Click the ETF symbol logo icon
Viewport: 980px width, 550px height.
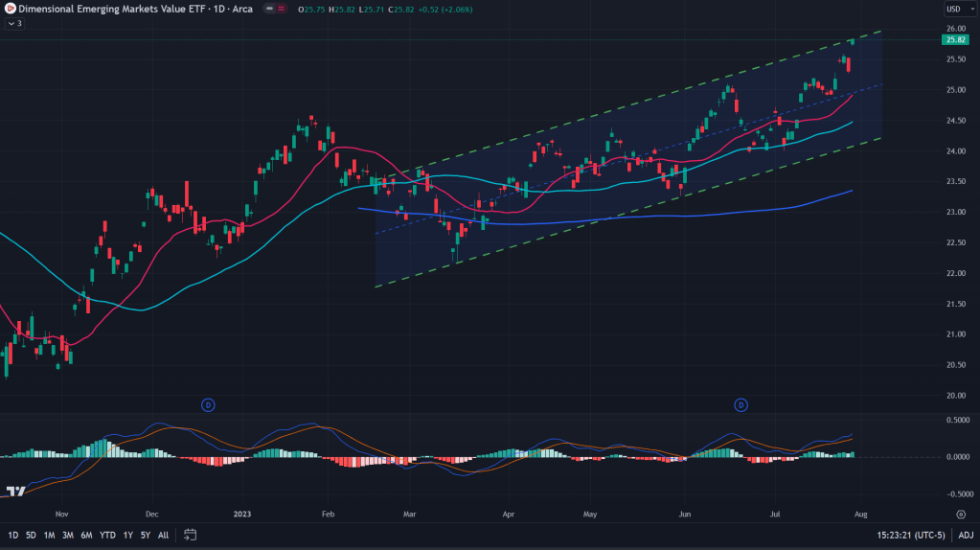[10, 10]
